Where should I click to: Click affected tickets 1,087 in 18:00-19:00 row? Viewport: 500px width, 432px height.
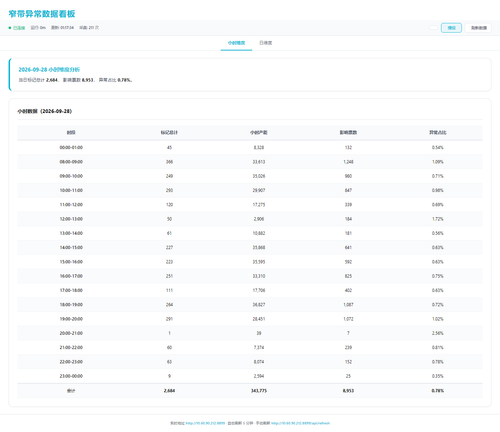tap(348, 305)
